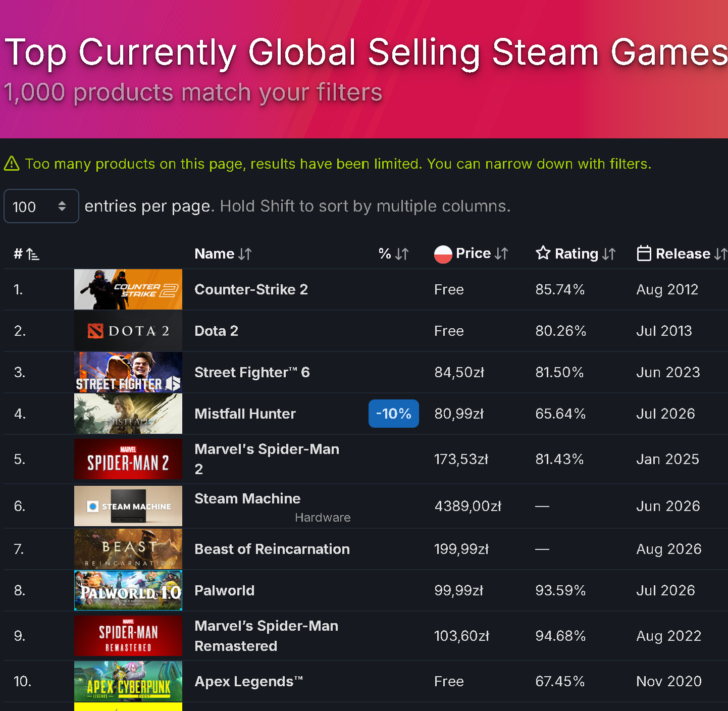Open Marvel's Spider-Man Remastered link

[x=267, y=636]
